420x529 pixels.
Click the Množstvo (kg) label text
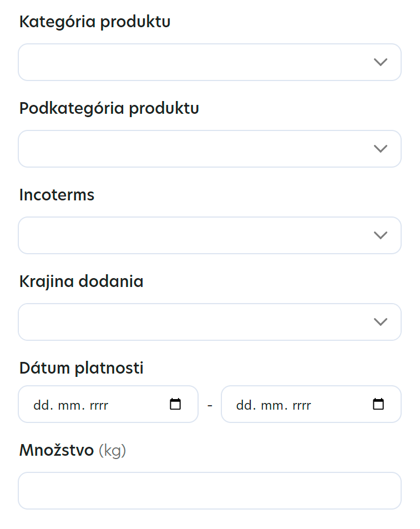pyautogui.click(x=72, y=450)
